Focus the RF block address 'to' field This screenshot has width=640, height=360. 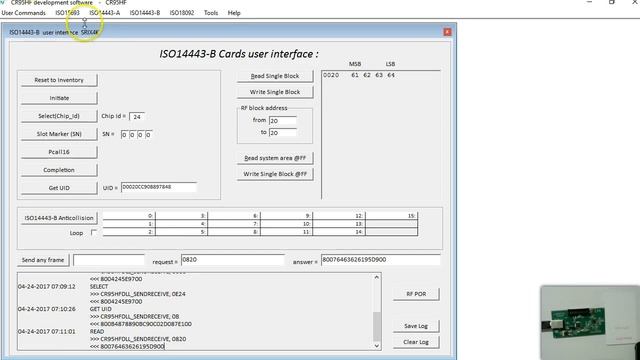(282, 133)
